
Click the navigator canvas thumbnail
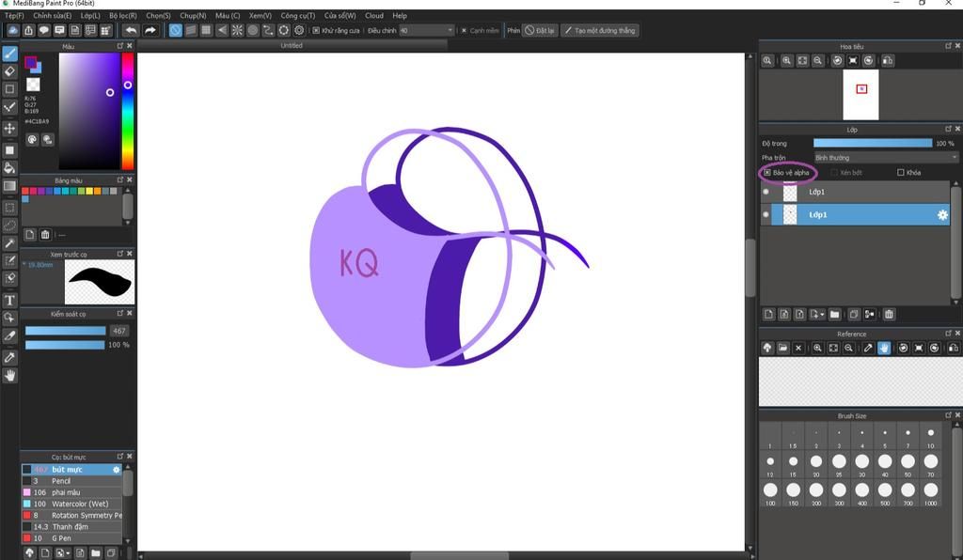[x=860, y=95]
